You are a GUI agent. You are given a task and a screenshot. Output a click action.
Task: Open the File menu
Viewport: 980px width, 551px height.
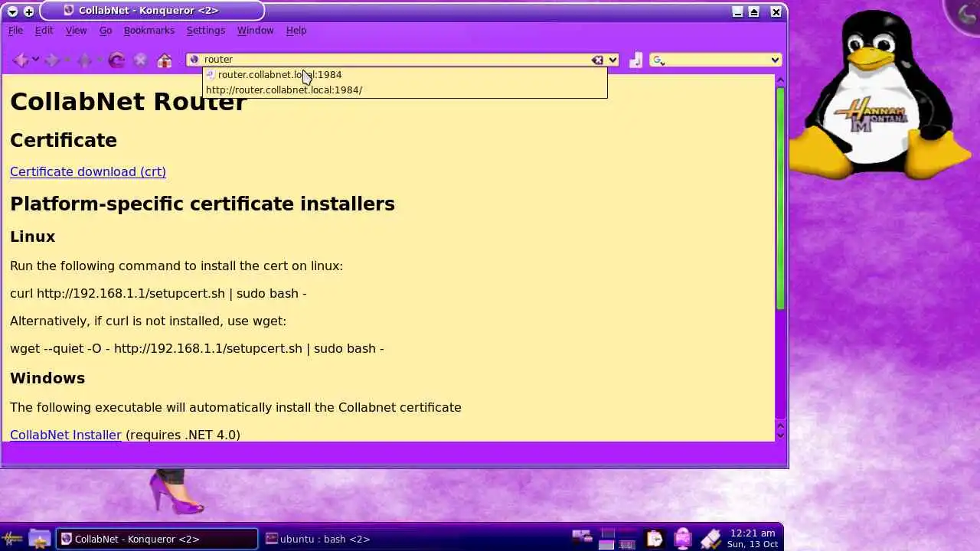point(15,30)
